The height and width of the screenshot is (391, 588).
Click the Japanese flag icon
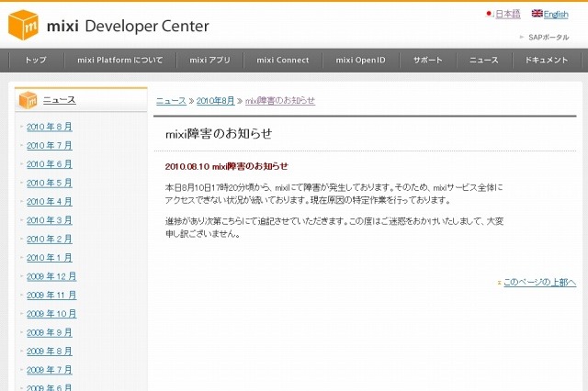pyautogui.click(x=489, y=14)
